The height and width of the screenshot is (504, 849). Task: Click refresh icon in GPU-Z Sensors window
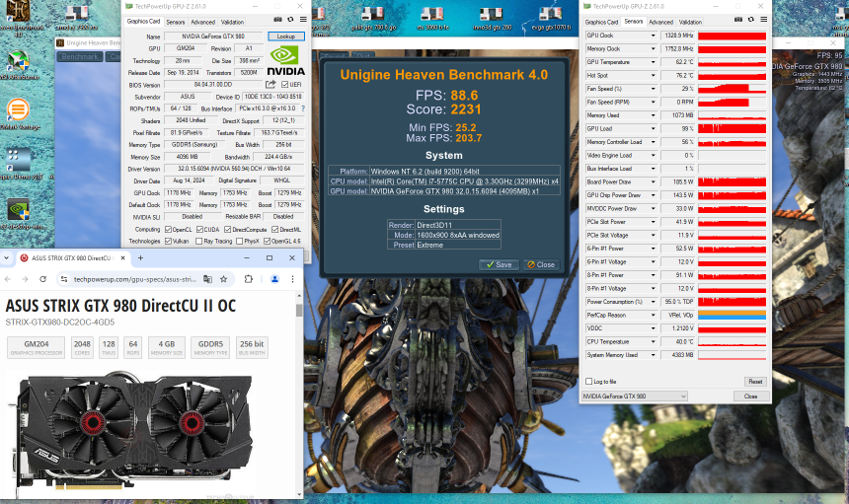[x=751, y=20]
